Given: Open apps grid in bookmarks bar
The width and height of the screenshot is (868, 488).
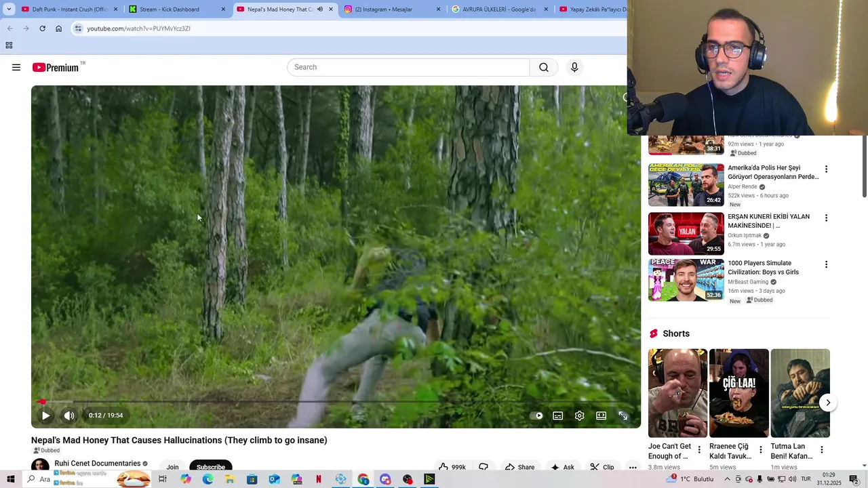Looking at the screenshot, I should pos(9,45).
